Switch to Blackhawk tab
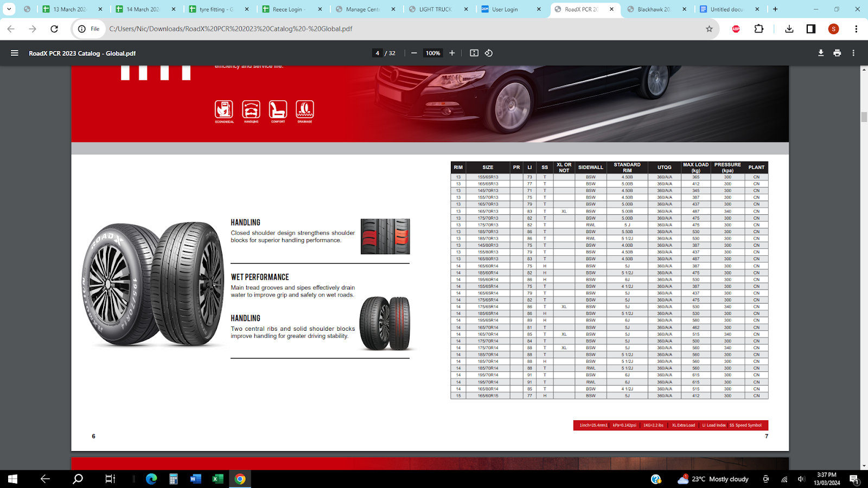Image resolution: width=868 pixels, height=488 pixels. [658, 9]
